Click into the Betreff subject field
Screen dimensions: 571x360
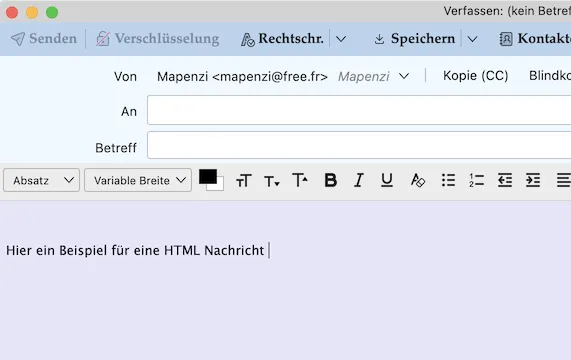pyautogui.click(x=359, y=145)
